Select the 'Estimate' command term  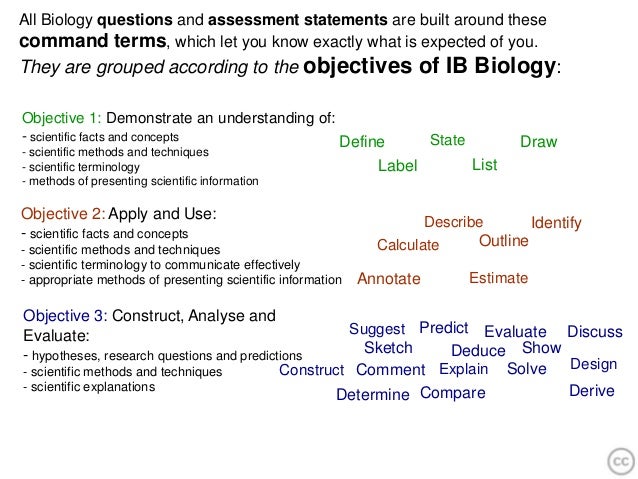498,278
